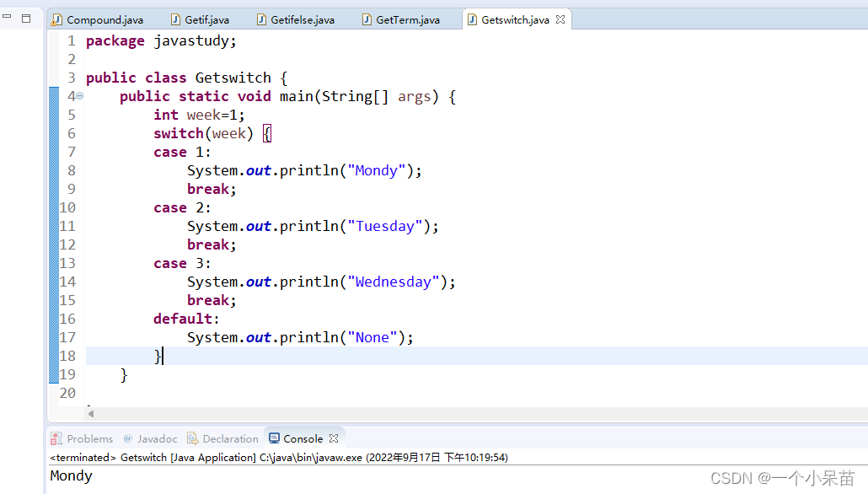Minimize the left side panel

[8, 17]
